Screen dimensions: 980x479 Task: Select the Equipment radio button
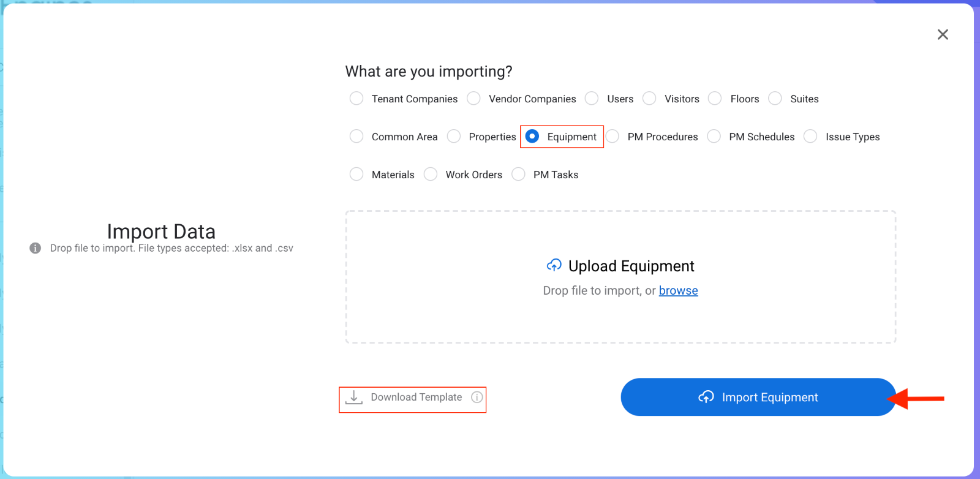[x=532, y=137]
